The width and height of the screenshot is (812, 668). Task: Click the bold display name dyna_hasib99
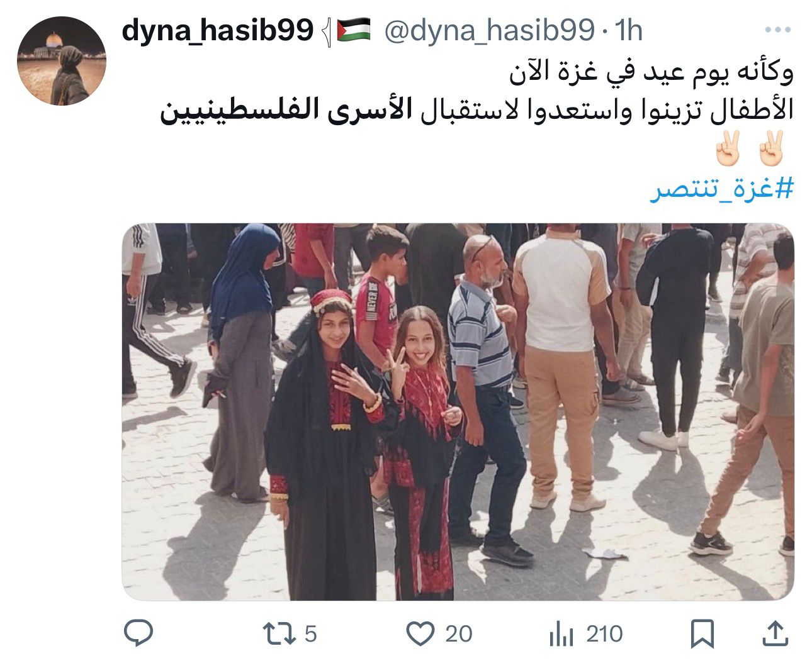217,30
